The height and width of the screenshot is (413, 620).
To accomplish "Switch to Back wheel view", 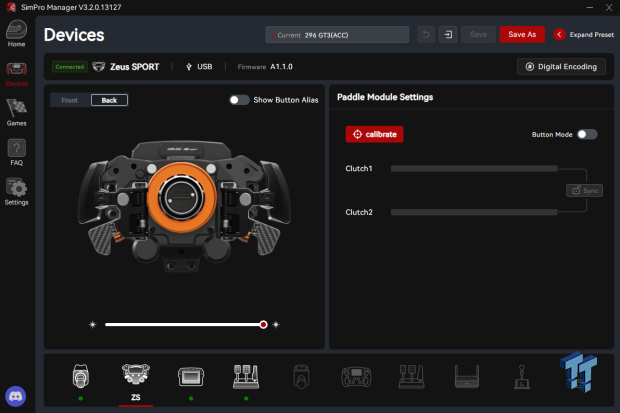I will [x=110, y=100].
